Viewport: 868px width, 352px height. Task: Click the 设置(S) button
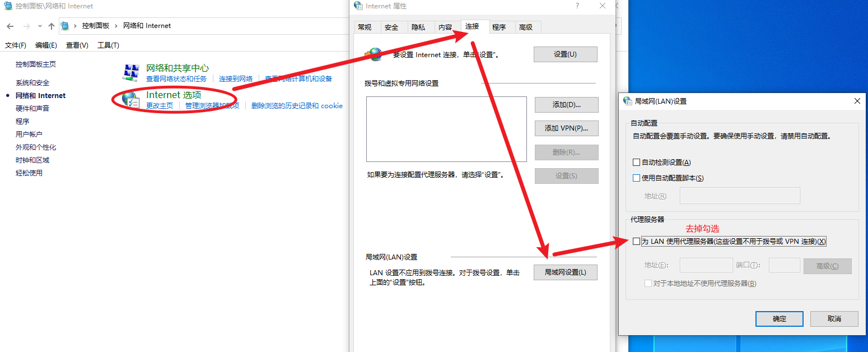tap(567, 176)
